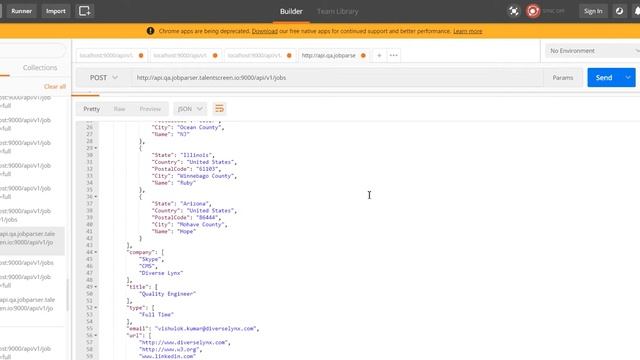Open the No Environment dropdown

coord(593,51)
